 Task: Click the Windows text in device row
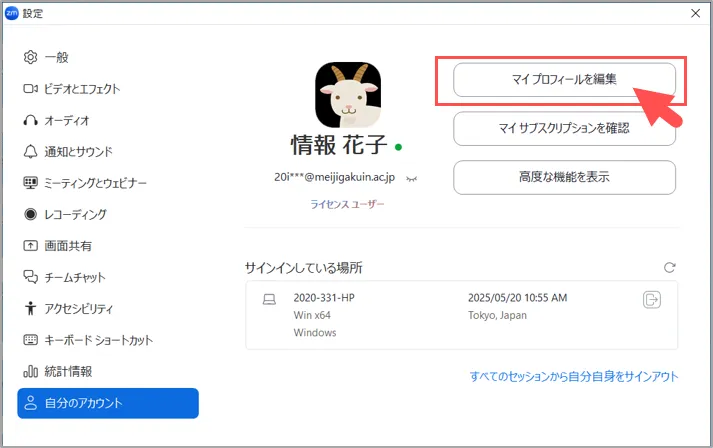pyautogui.click(x=315, y=332)
